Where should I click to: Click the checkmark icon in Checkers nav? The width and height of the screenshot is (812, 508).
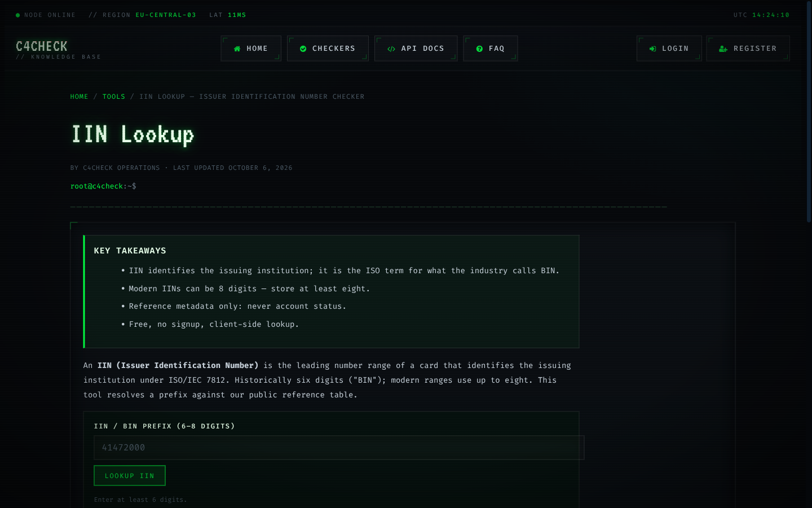303,49
